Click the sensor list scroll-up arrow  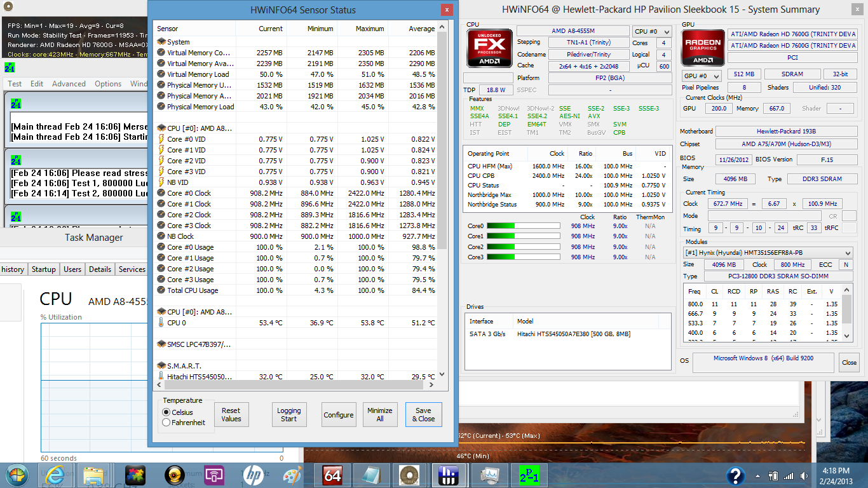point(442,25)
